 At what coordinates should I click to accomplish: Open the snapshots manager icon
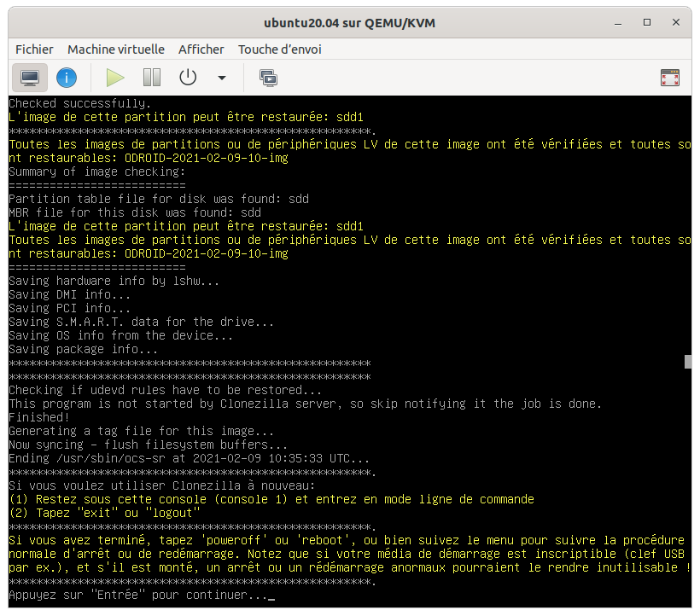click(x=268, y=78)
